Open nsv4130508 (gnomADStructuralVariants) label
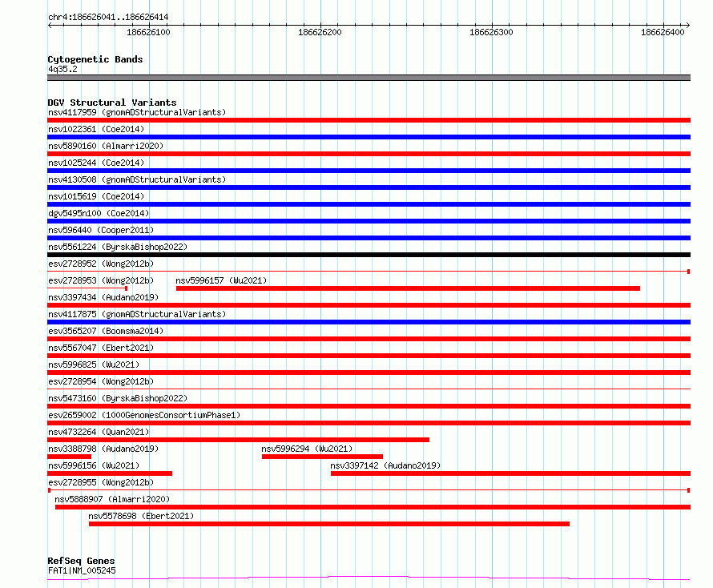 (x=137, y=179)
